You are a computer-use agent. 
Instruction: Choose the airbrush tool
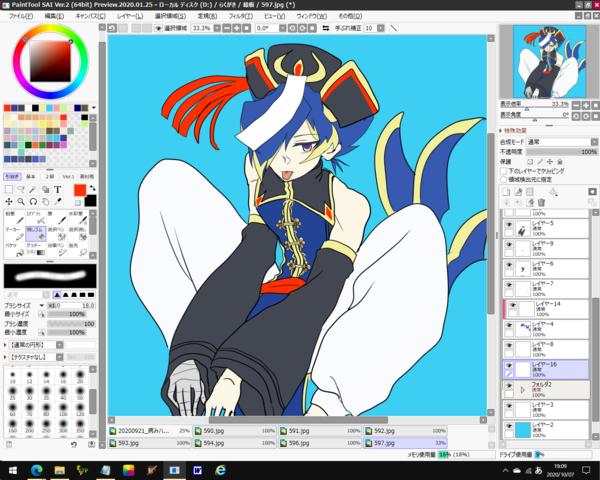(x=36, y=218)
